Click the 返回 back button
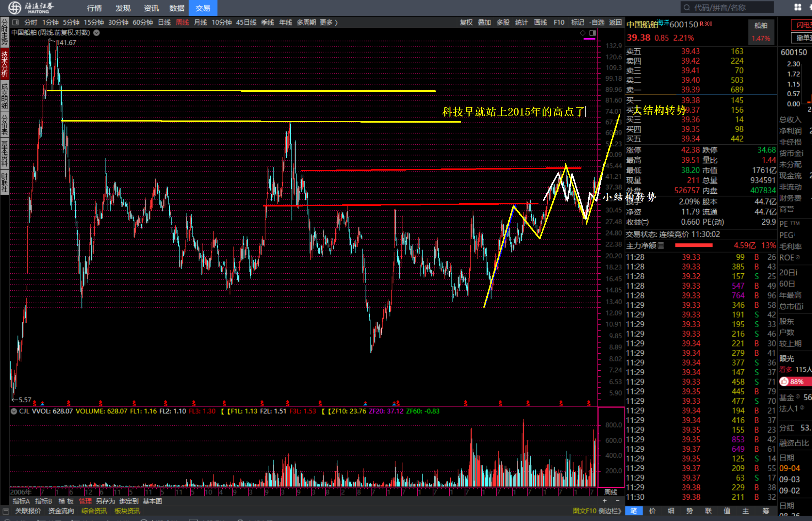Screen dimensions: 812x521 (x=615, y=22)
